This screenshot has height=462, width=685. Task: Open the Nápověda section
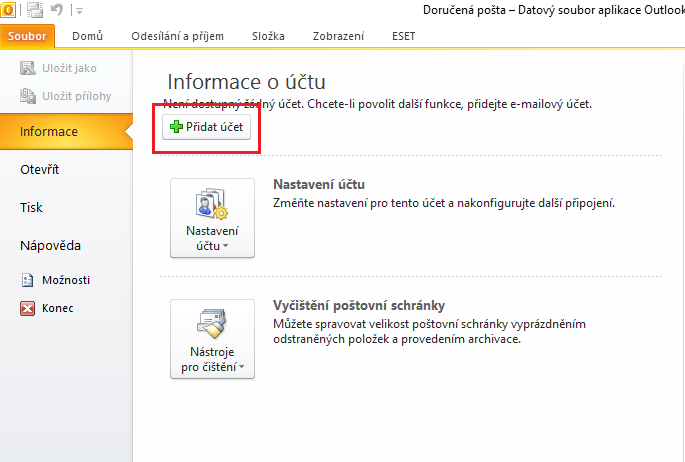click(x=50, y=246)
